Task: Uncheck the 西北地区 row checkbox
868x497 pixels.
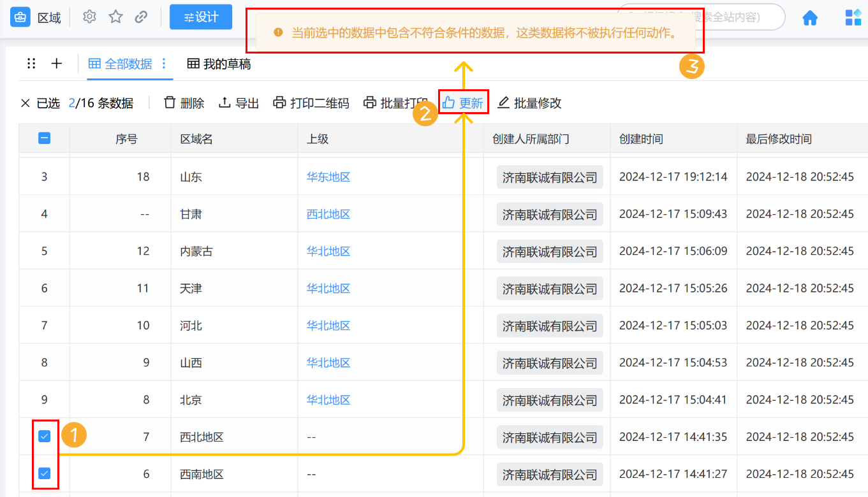Action: pyautogui.click(x=43, y=436)
